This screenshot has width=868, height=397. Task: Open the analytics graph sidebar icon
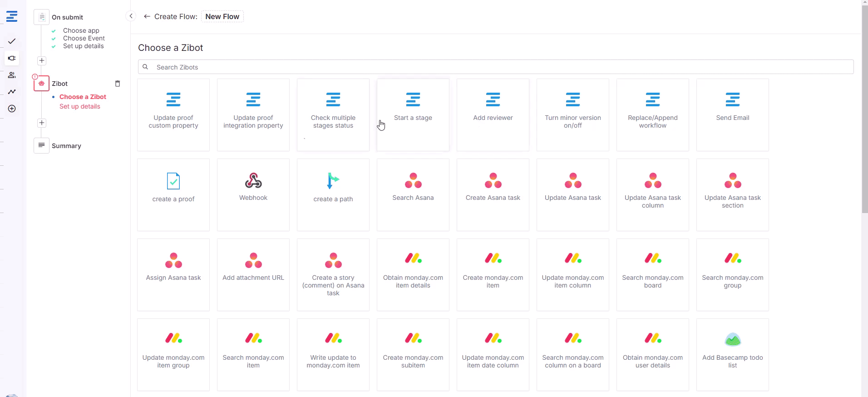[x=12, y=92]
